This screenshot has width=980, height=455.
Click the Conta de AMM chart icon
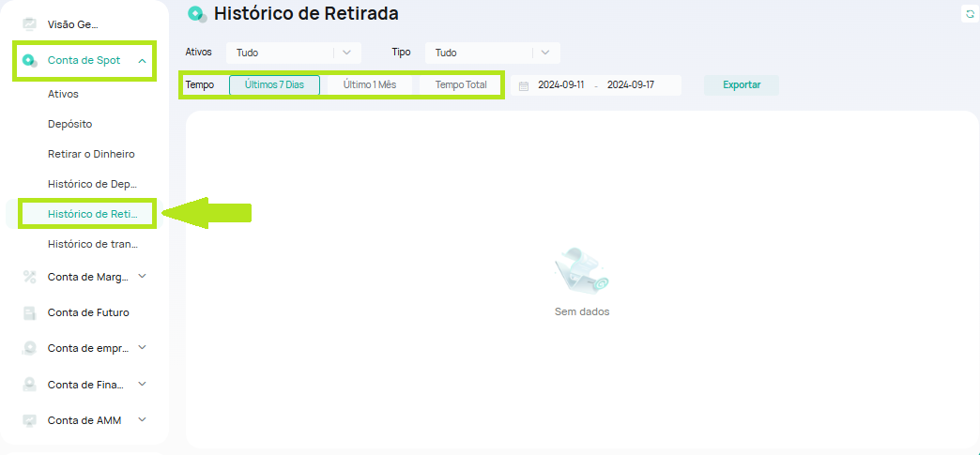pos(29,420)
